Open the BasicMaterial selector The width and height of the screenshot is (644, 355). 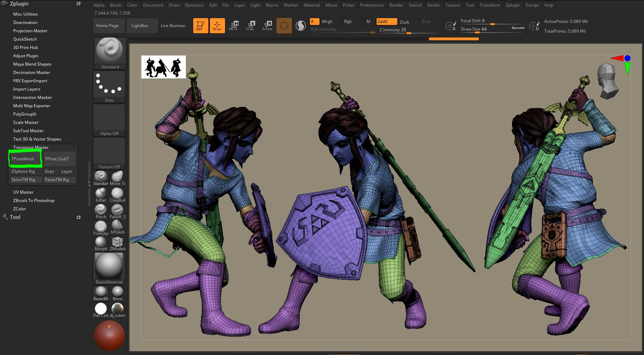point(109,268)
